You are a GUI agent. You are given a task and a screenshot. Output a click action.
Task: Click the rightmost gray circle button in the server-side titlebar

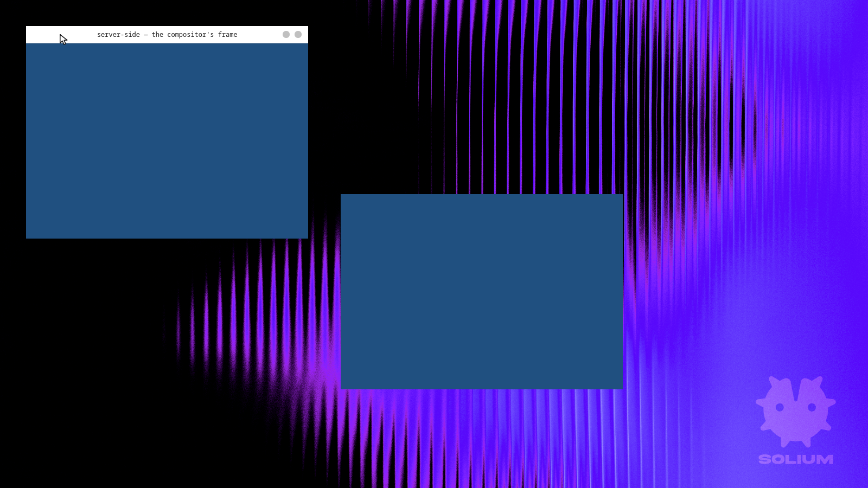pos(298,35)
